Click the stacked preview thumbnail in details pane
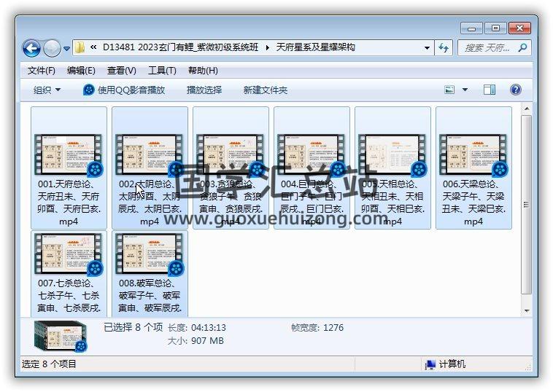Screen dimensions: 553x392 point(61,336)
